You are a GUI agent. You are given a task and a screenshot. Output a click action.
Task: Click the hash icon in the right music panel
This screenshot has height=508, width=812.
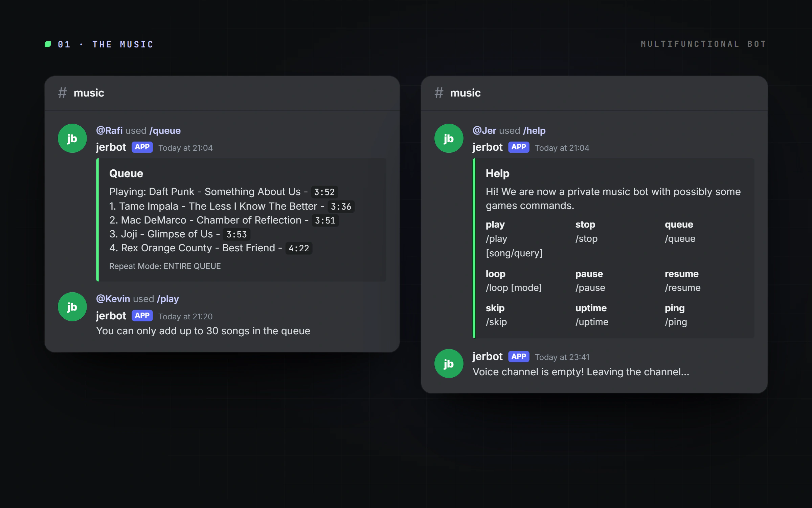(x=439, y=93)
